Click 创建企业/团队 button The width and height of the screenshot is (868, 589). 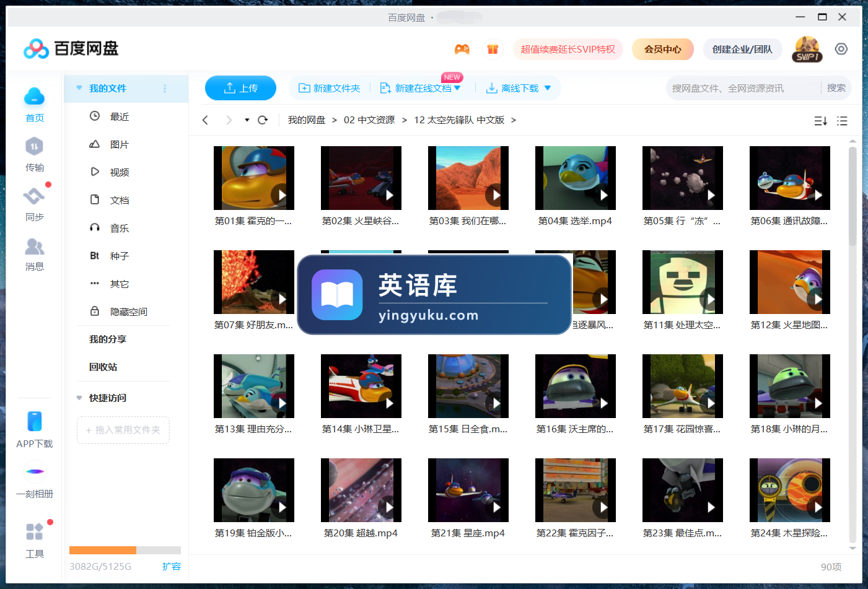tap(742, 49)
